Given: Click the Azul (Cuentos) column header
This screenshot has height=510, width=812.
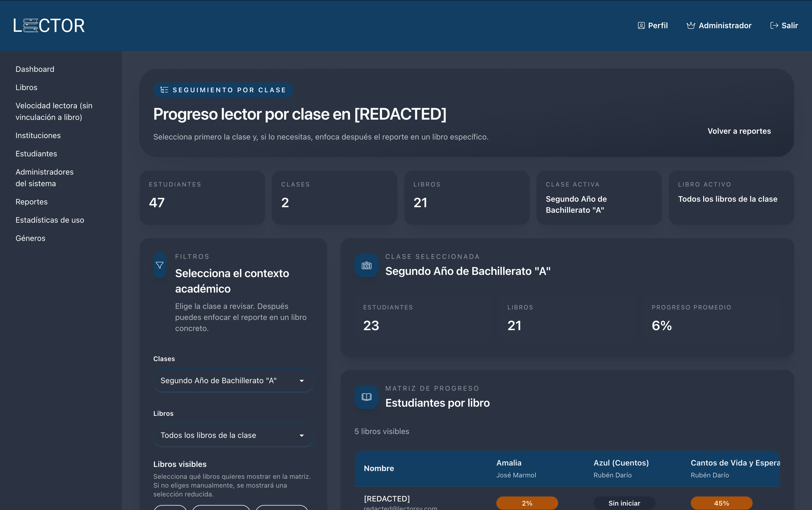Looking at the screenshot, I should 621,469.
